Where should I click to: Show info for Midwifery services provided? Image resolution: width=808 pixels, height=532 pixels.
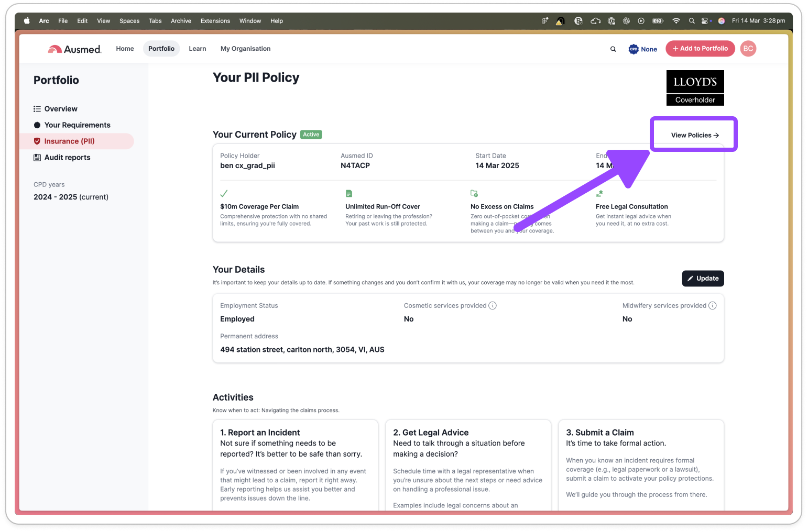click(x=713, y=306)
